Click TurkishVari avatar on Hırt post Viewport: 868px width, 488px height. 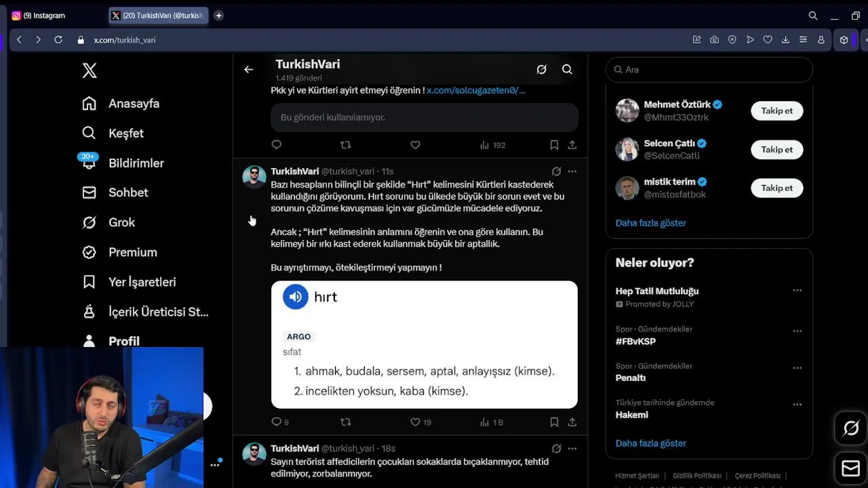(254, 176)
